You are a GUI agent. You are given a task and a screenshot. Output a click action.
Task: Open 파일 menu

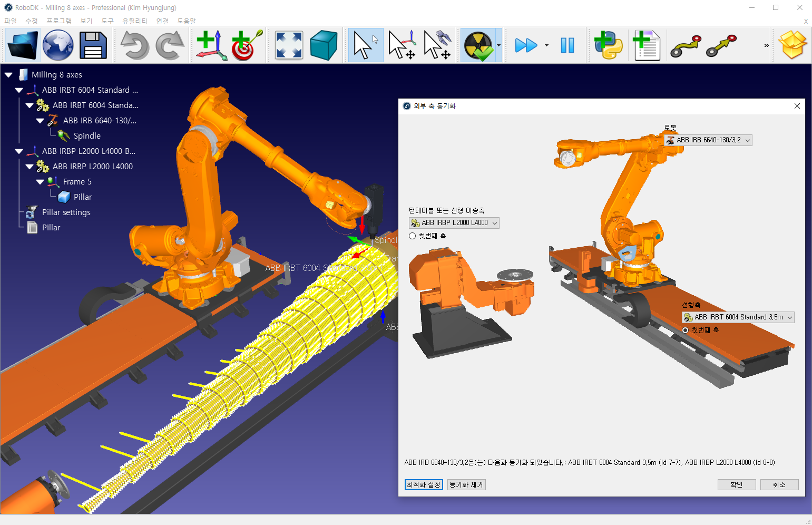coord(11,21)
